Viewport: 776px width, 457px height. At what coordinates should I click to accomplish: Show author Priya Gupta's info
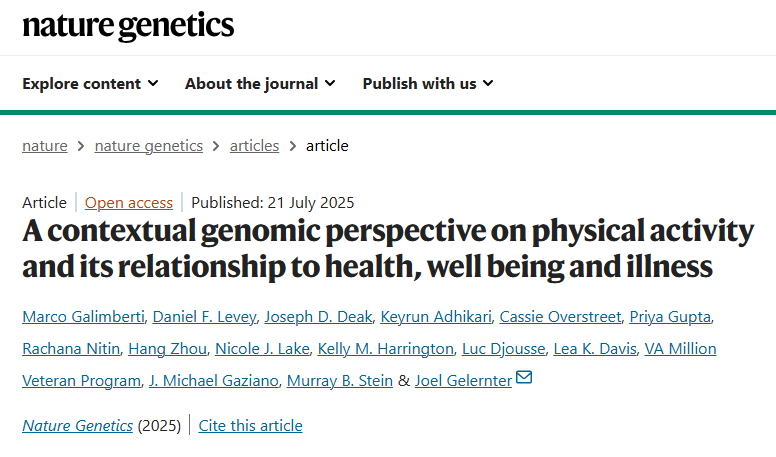(x=670, y=317)
